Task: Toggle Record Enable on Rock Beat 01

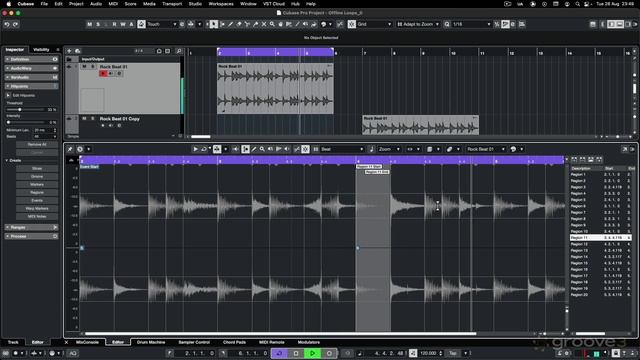Action: tap(103, 74)
